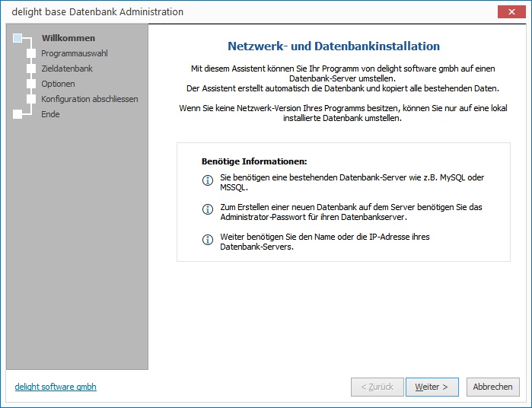Click the step marker beside Ende
The width and height of the screenshot is (532, 408).
tap(18, 114)
